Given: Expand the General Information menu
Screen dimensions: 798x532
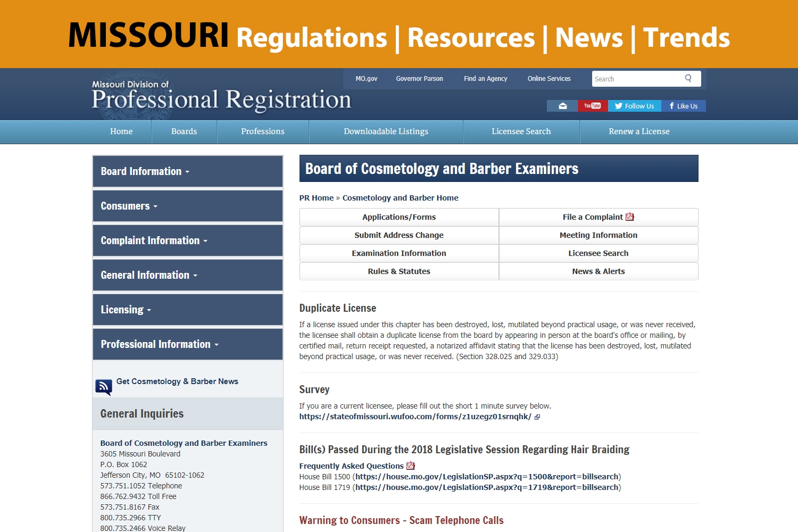Looking at the screenshot, I should click(x=188, y=275).
